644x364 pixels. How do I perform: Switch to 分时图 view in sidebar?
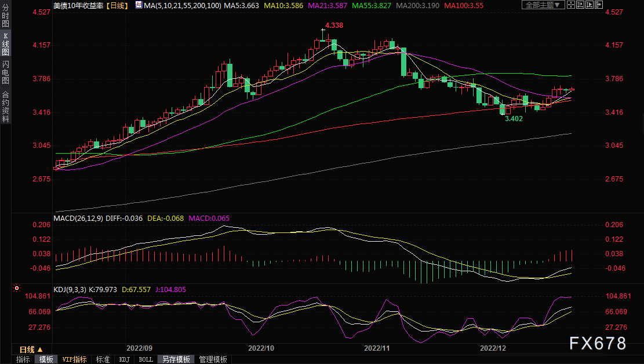5,19
